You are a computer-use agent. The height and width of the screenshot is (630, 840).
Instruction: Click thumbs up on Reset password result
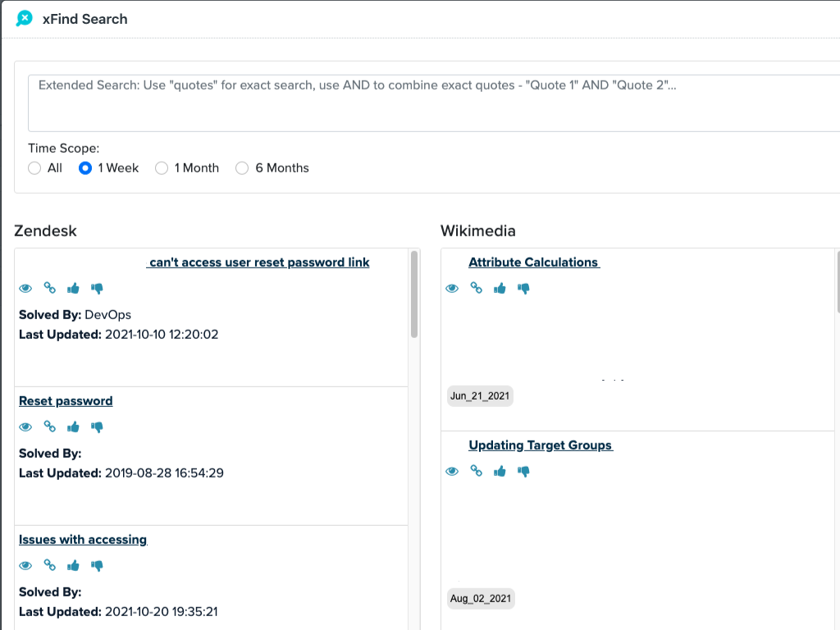pos(74,427)
